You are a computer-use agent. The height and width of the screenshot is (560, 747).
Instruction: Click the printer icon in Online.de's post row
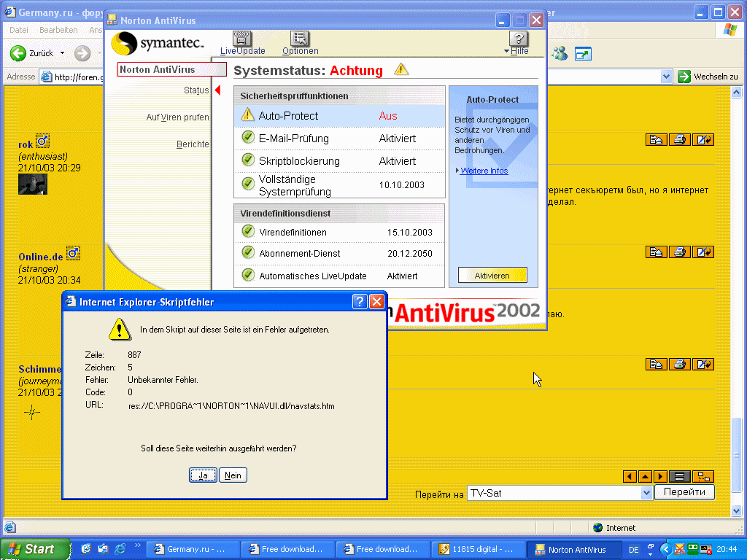tap(680, 252)
